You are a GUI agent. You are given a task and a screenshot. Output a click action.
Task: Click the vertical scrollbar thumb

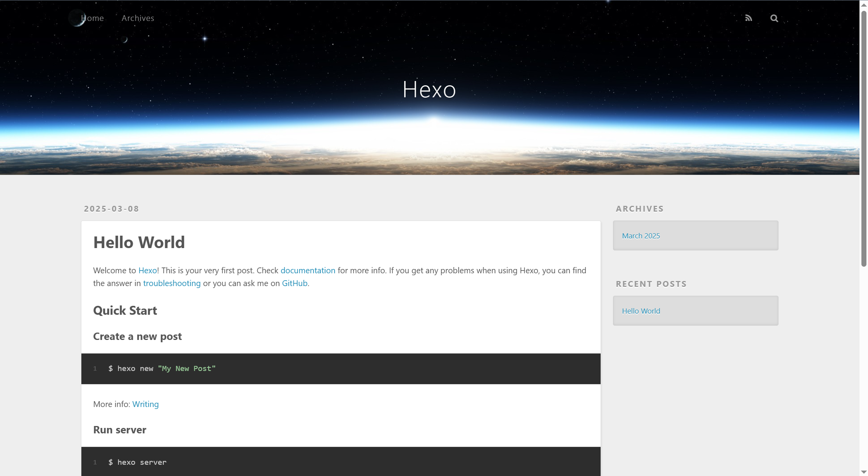(x=864, y=139)
